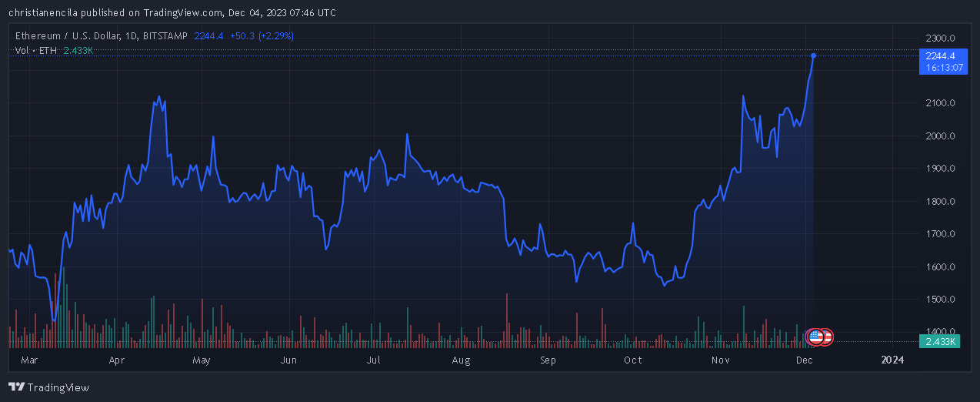Screen dimensions: 980x402
Task: Click the 1400.0 price axis label
Action: click(x=940, y=332)
